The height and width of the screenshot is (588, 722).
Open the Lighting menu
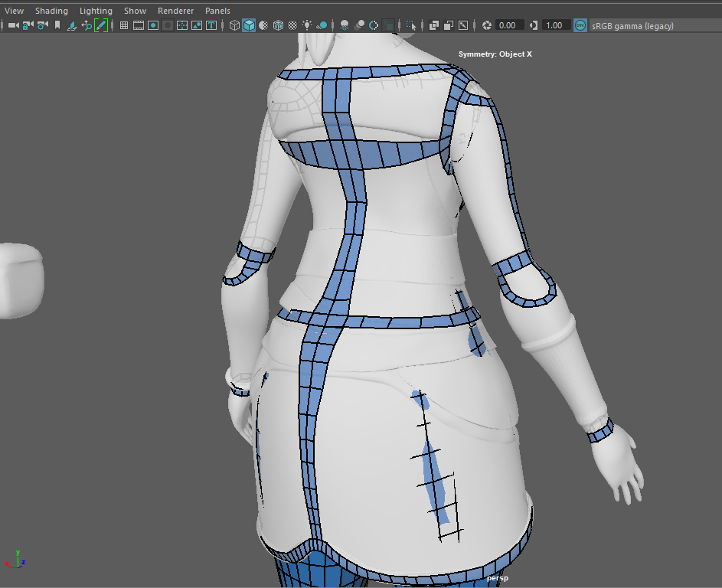click(96, 11)
